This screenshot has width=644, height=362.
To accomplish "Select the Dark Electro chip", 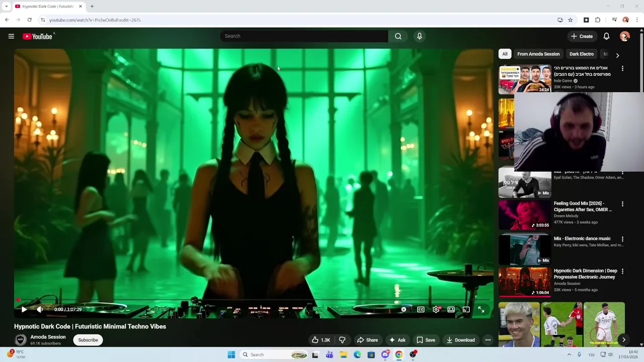I will coord(582,54).
